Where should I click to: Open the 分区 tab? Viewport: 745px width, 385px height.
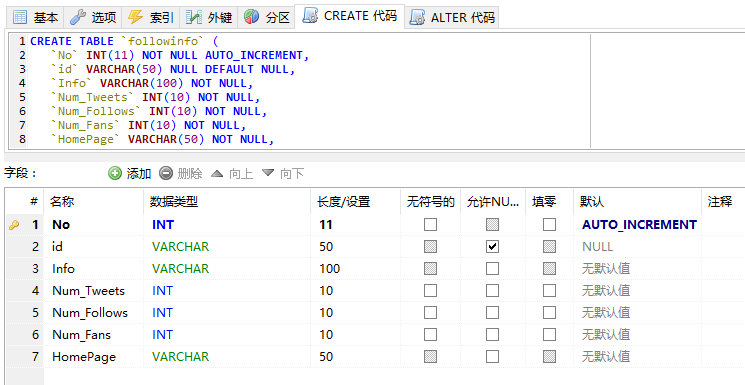pos(266,18)
